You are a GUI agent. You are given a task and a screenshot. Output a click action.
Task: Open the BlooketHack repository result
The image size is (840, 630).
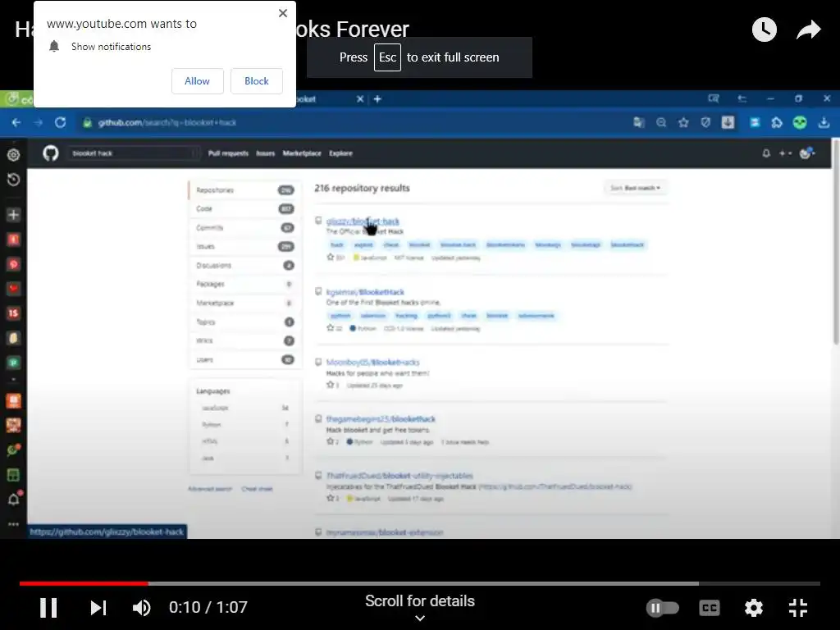tap(365, 292)
